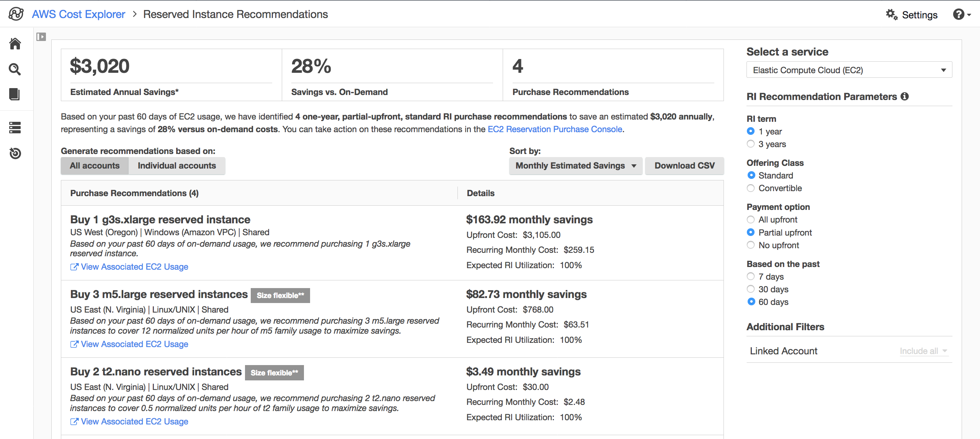Image resolution: width=980 pixels, height=439 pixels.
Task: Open the Elastic Compute Cloud (EC2) service dropdown
Action: [x=849, y=70]
